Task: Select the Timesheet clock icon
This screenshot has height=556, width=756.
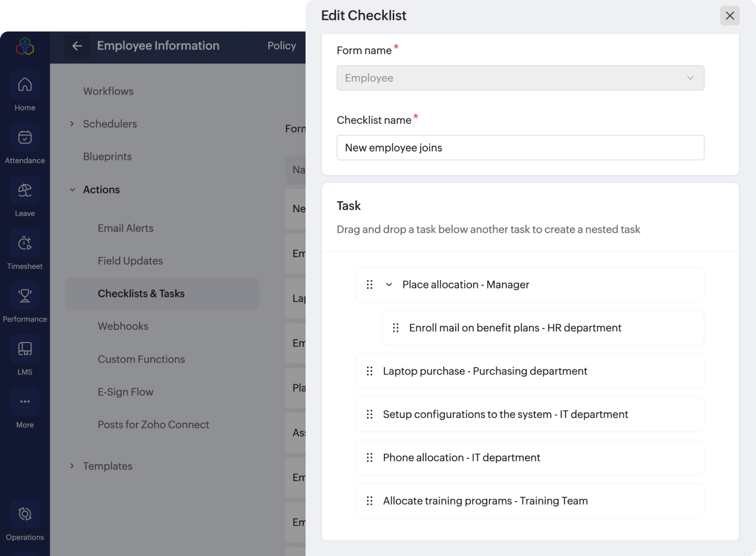Action: click(25, 243)
